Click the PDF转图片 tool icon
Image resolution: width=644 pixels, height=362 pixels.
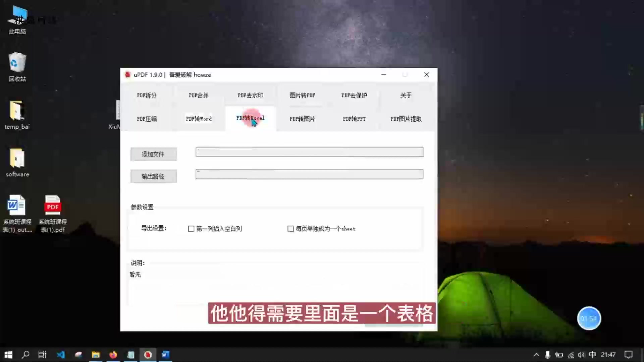[x=303, y=118]
